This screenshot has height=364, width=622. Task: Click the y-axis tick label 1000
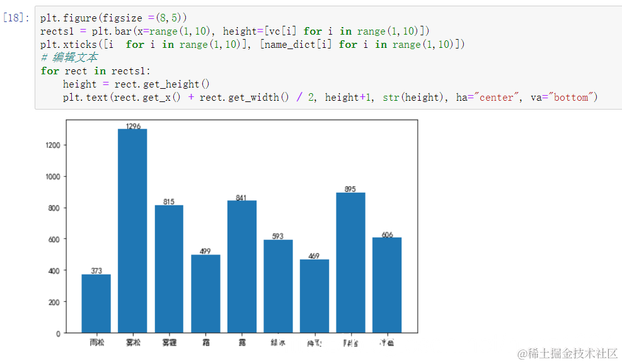[x=53, y=176]
